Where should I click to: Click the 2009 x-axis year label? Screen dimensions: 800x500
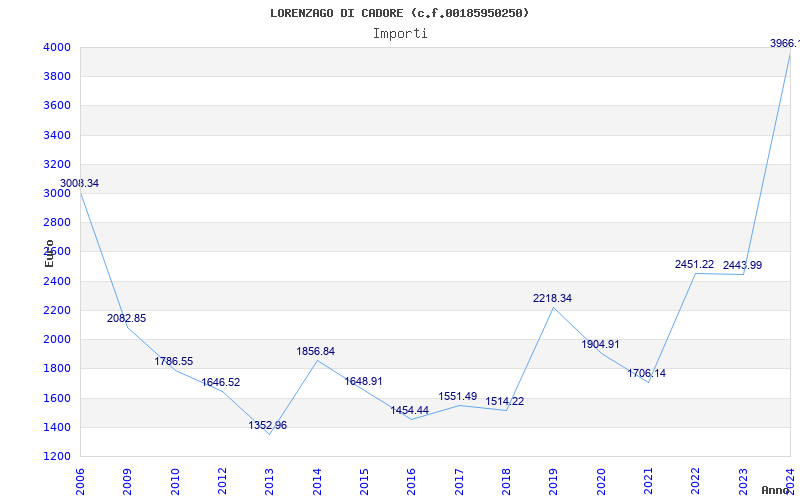click(x=127, y=482)
